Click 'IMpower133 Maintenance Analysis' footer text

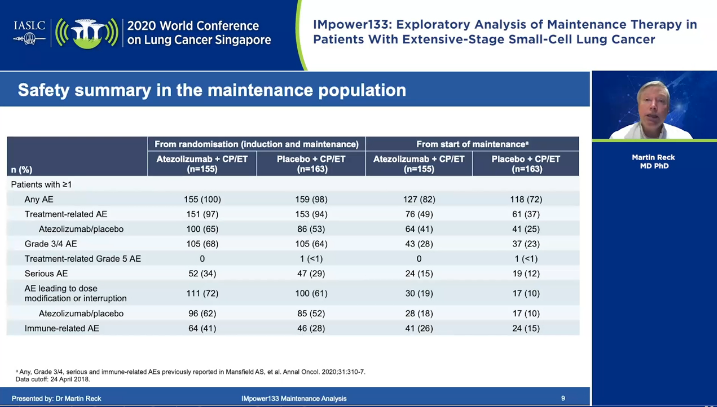click(x=294, y=398)
